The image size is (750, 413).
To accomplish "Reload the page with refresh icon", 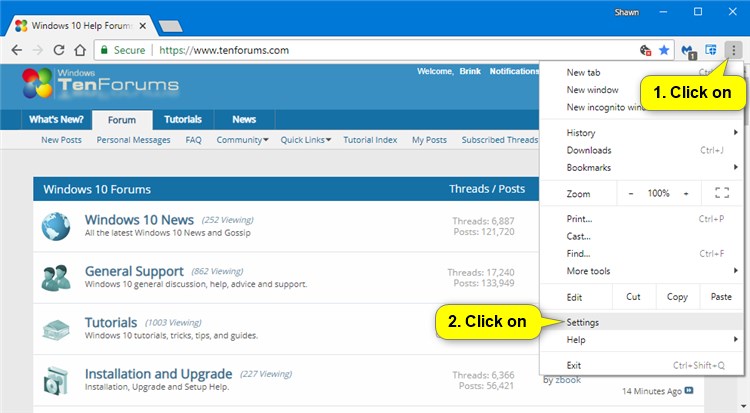I will [x=59, y=50].
